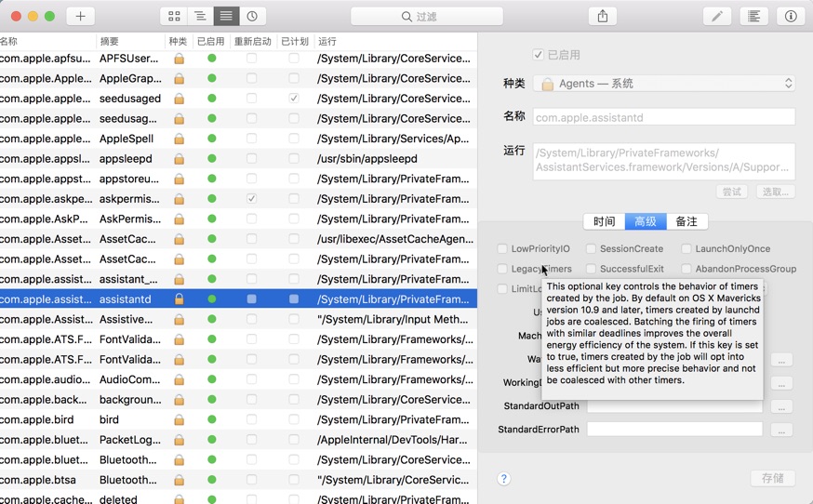Viewport: 813px width, 504px height.
Task: Toggle the LowPriorityIO checkbox
Action: pos(502,249)
